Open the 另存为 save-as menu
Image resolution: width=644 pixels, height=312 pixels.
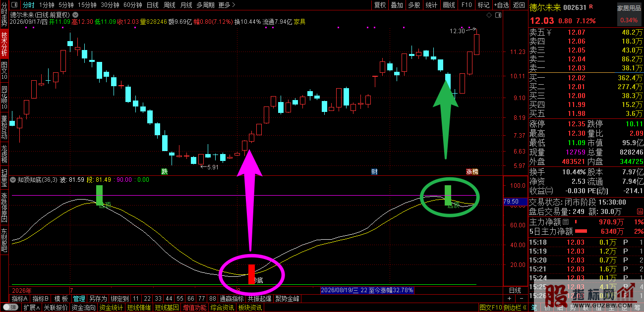[x=98, y=299]
